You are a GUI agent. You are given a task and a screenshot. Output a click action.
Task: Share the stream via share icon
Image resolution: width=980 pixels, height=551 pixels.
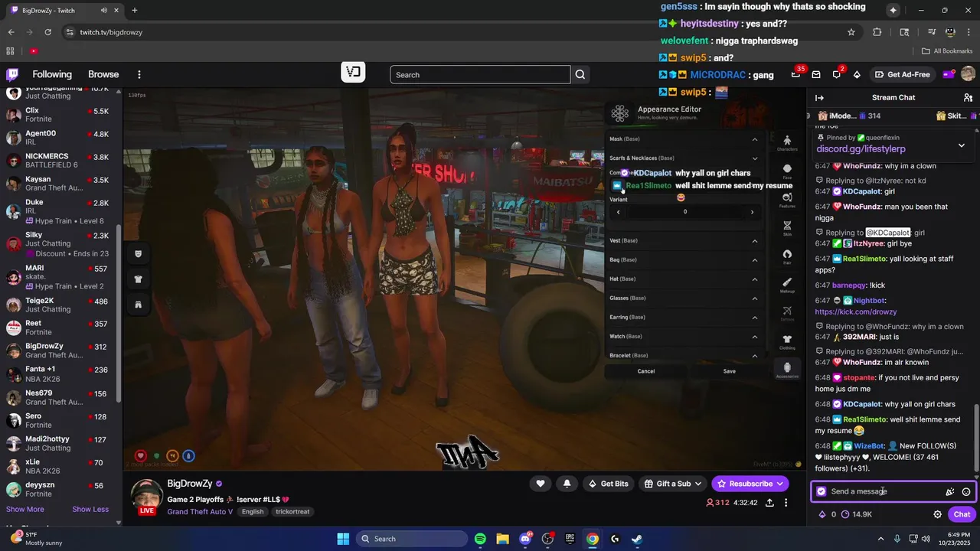769,503
